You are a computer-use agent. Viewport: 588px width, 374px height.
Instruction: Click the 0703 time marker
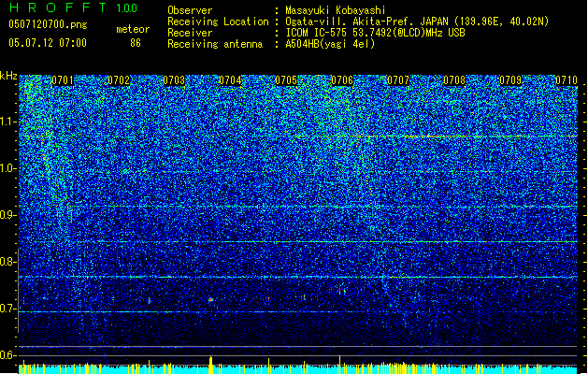175,80
